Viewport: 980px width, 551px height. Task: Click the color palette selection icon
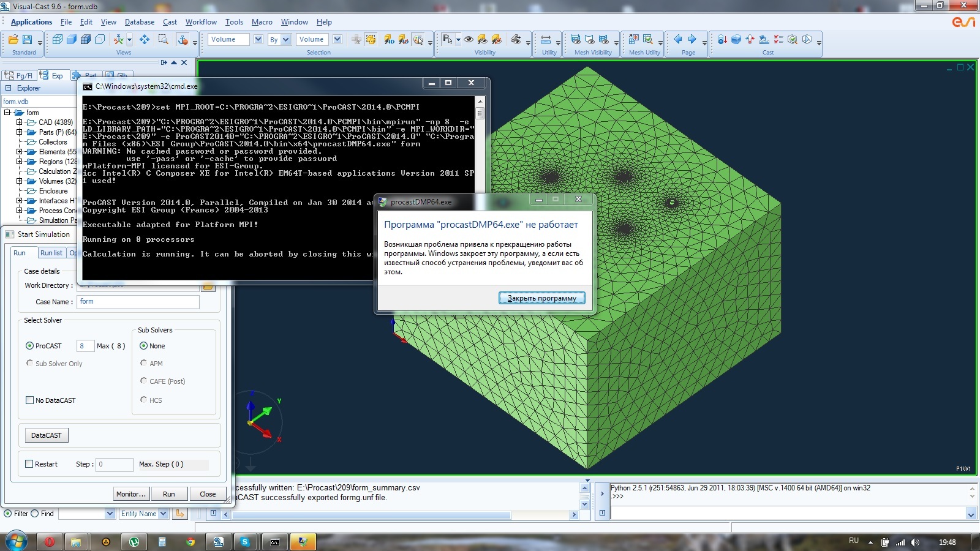click(418, 39)
